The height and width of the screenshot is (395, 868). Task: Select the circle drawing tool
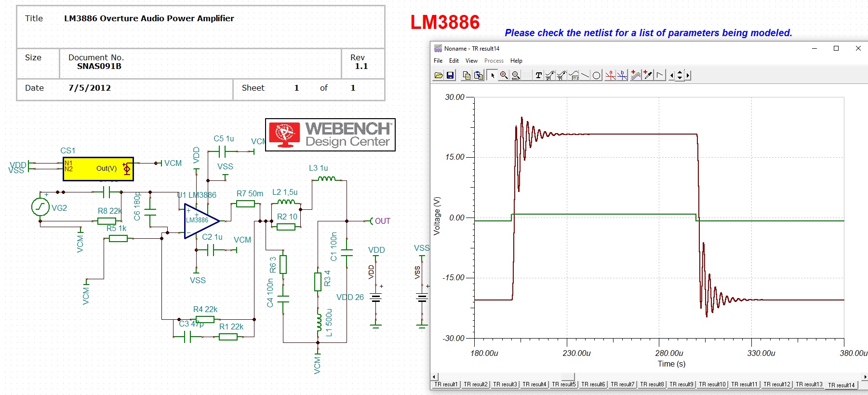(596, 75)
